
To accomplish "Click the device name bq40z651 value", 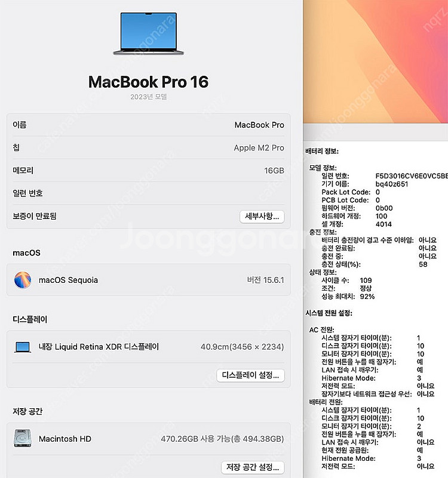I will 392,184.
